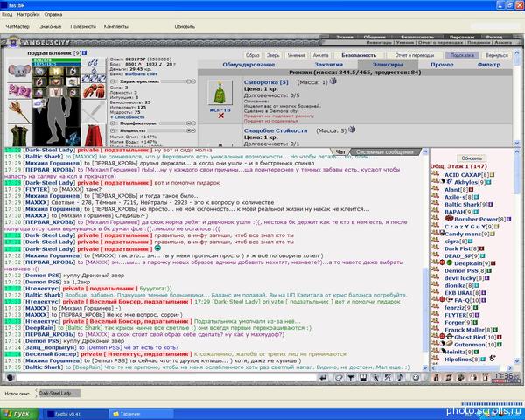The image size is (525, 420).
Task: Switch to Обмундирование inventory tab
Action: pos(248,65)
